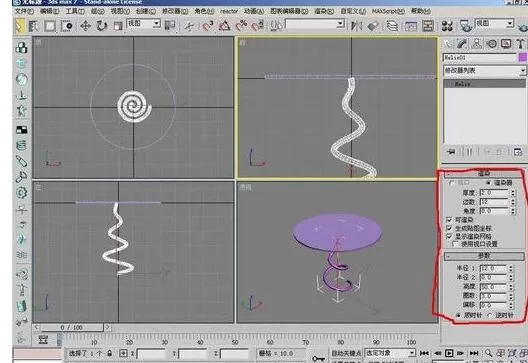This screenshot has height=363, width=528.
Task: Switch to the Create command panel tab
Action: (448, 44)
